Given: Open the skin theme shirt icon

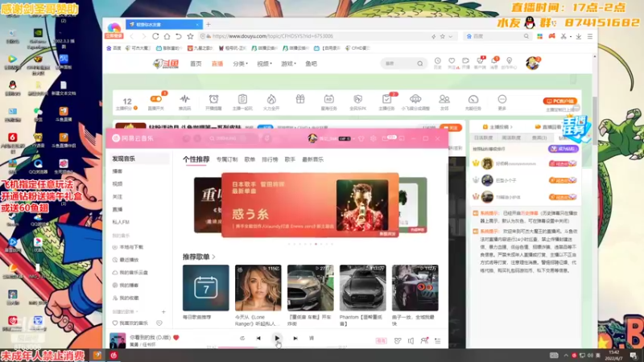Looking at the screenshot, I should click(361, 138).
